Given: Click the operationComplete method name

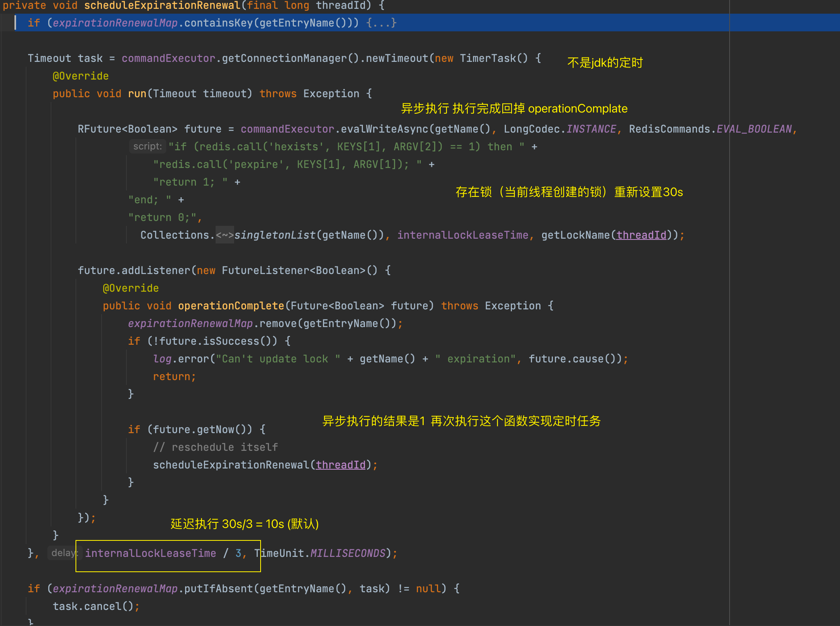Looking at the screenshot, I should point(231,306).
